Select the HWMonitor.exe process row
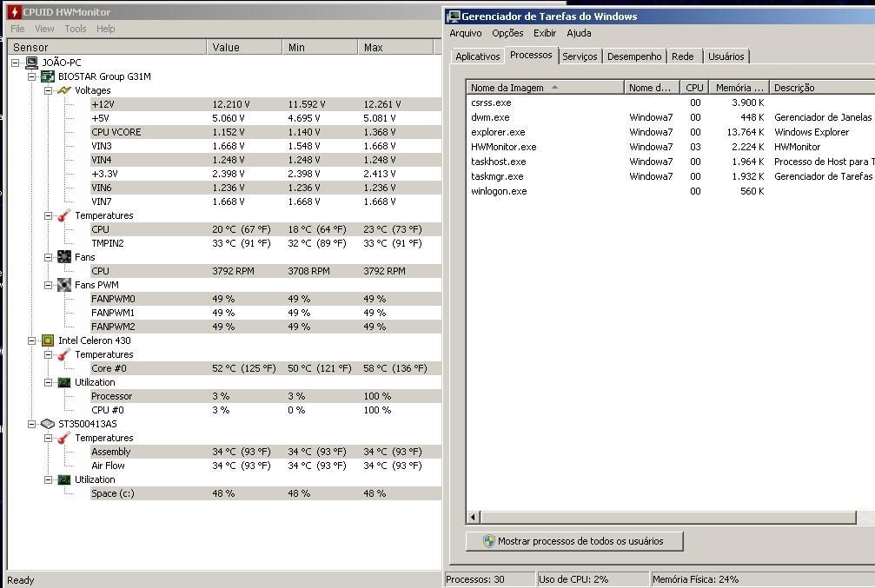The width and height of the screenshot is (875, 588). pos(670,147)
